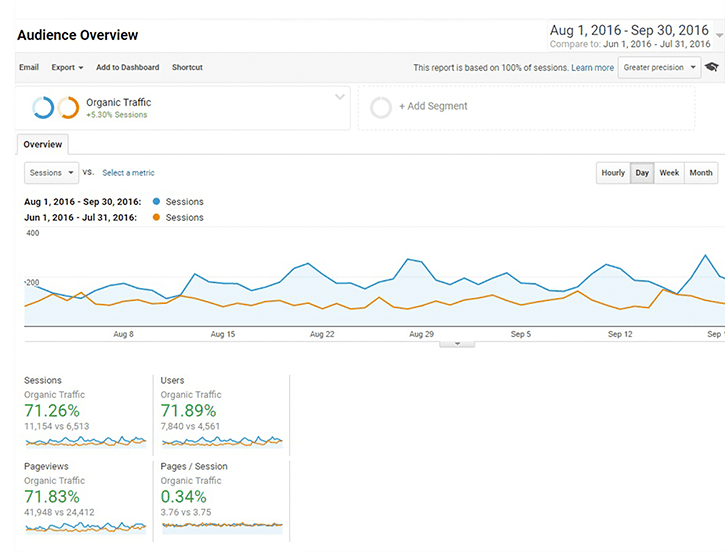The image size is (725, 552).
Task: Click the orange donut segment icon
Action: point(68,107)
